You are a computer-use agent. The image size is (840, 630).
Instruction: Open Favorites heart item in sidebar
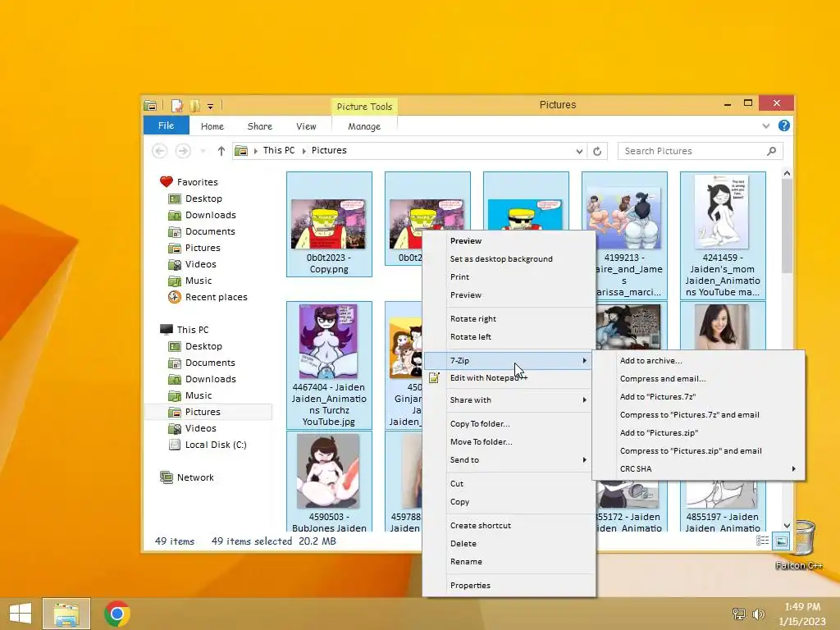click(189, 182)
